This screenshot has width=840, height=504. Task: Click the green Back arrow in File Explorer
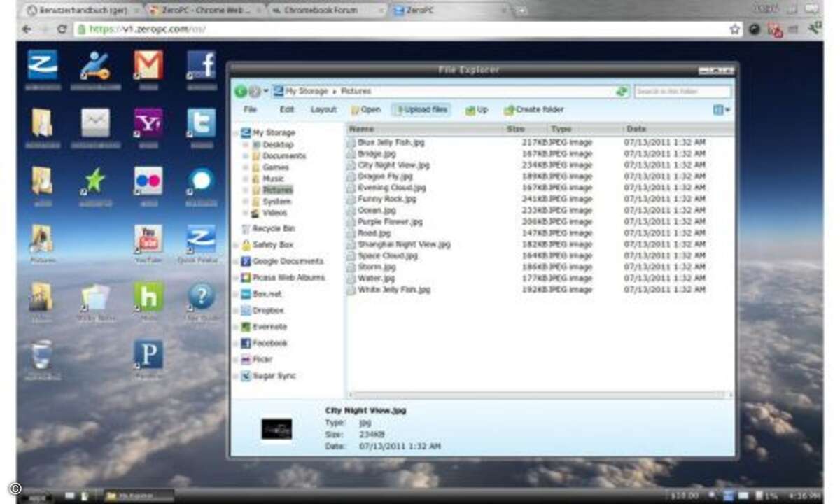pyautogui.click(x=240, y=92)
